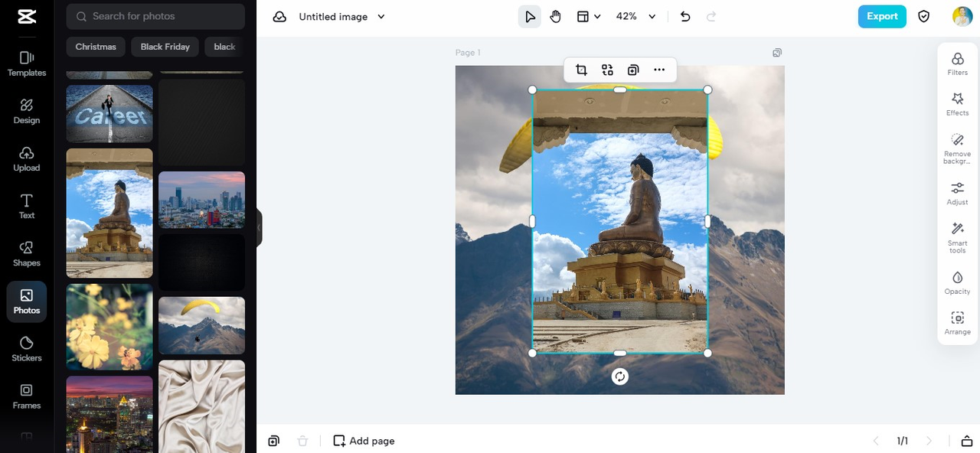Click the delete page trash icon

pos(302,441)
